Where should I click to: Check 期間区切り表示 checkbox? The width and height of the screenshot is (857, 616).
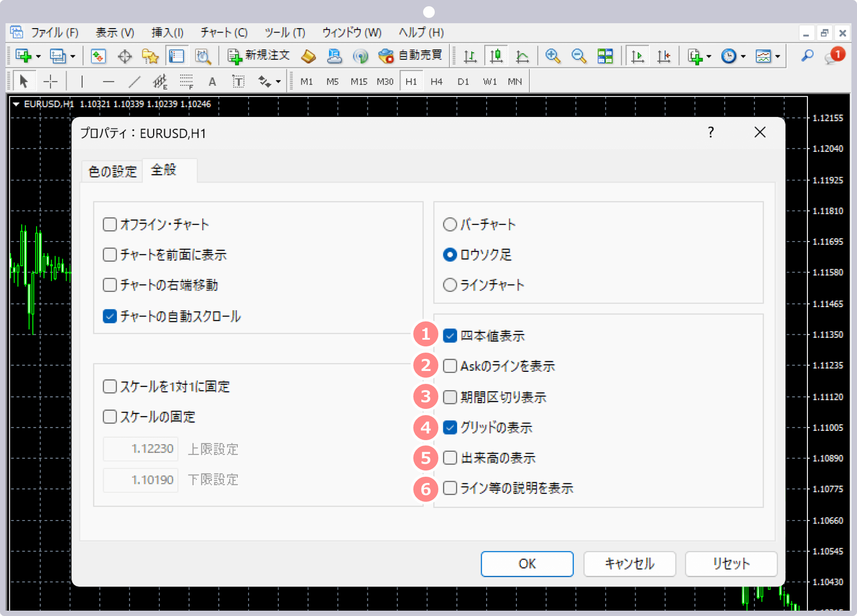(x=450, y=397)
